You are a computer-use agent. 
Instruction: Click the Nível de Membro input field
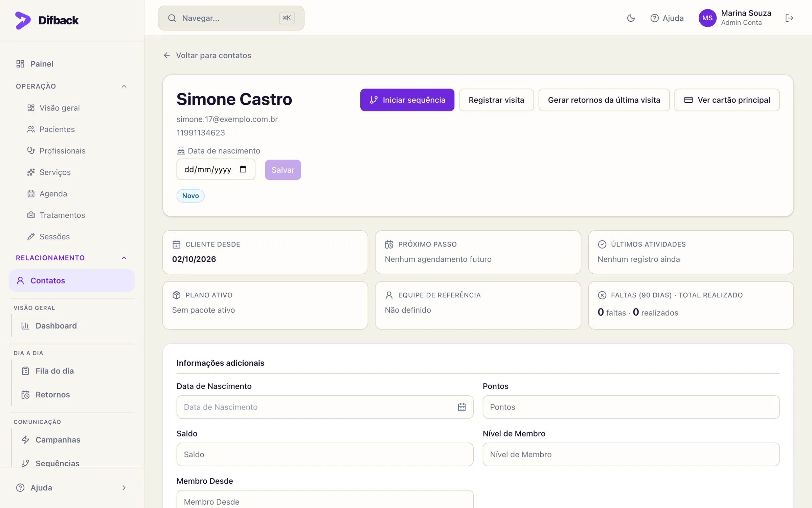point(631,454)
